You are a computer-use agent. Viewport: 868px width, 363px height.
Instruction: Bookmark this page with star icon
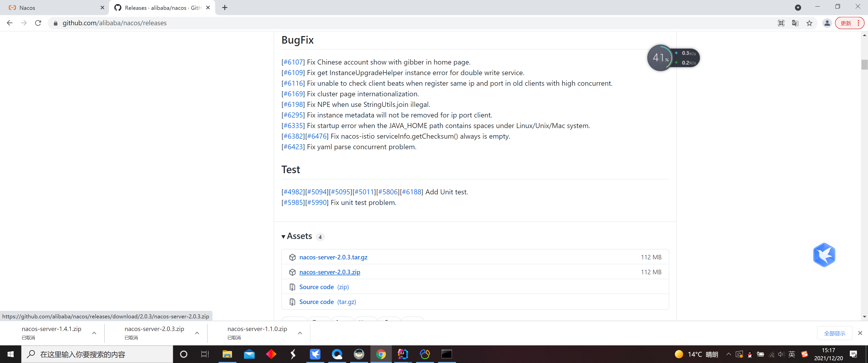pos(809,23)
